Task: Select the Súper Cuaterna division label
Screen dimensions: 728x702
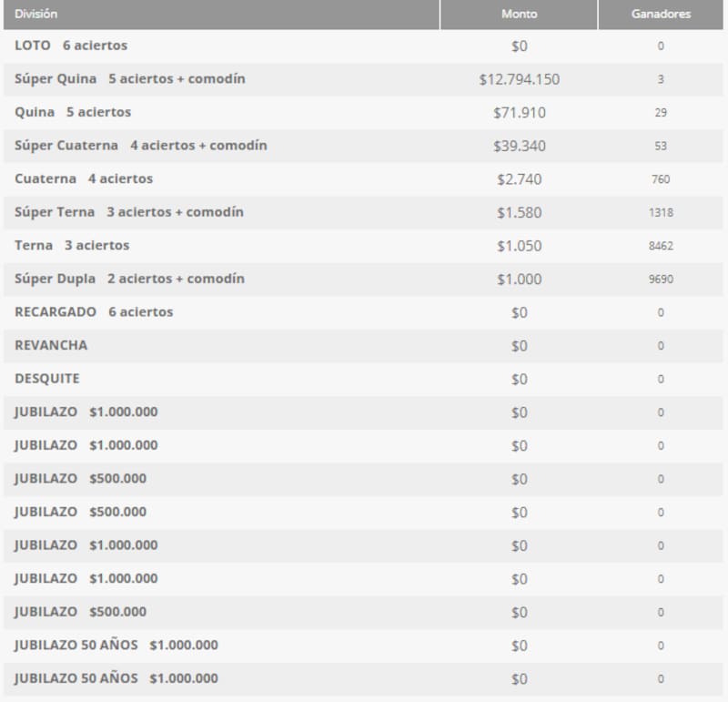Action: (140, 146)
